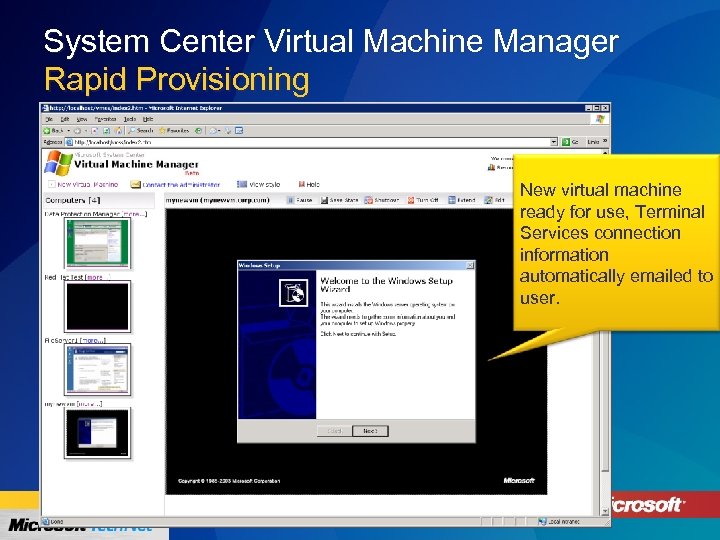Click the mynewvm (mynewvm.corp.com) title
The height and width of the screenshot is (540, 720).
[218, 200]
